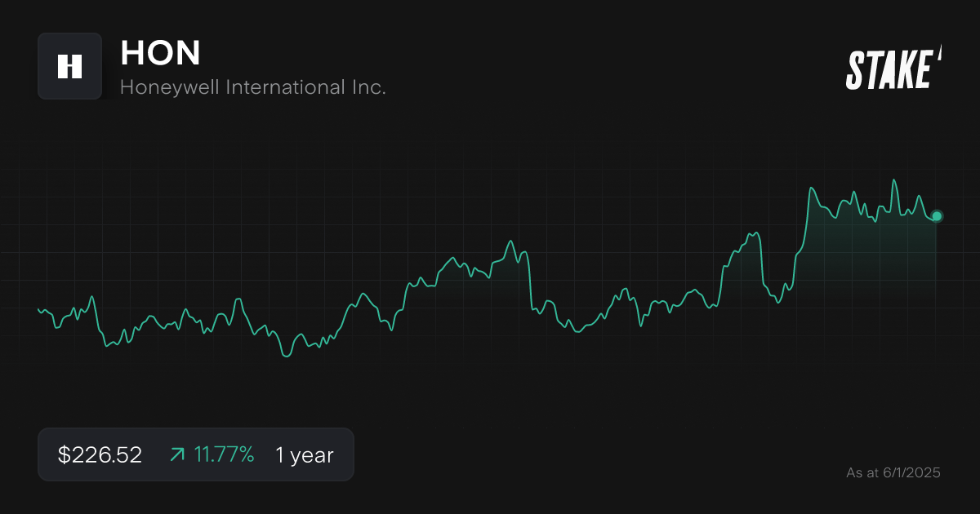Expand the price summary pill
This screenshot has height=514, width=980.
[196, 454]
